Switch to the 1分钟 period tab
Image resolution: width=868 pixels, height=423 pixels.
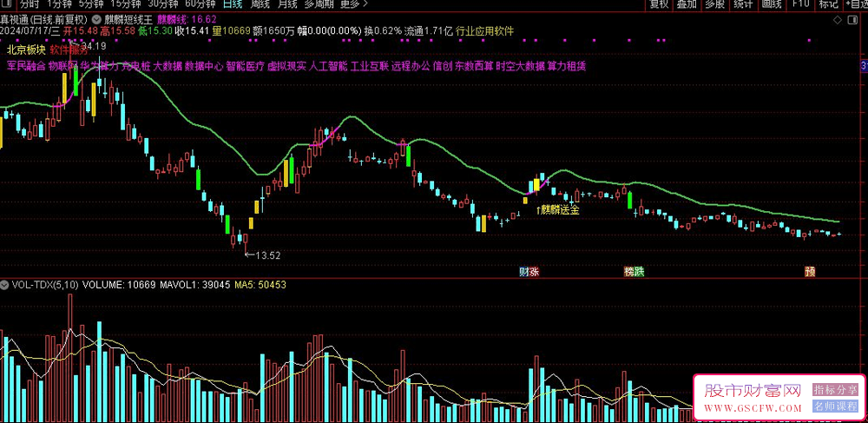pos(59,3)
